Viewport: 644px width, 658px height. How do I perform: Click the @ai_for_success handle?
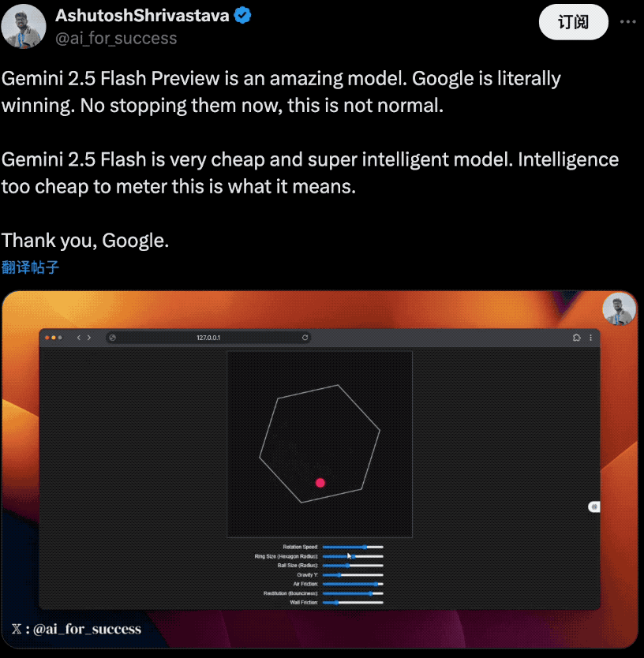[116, 38]
